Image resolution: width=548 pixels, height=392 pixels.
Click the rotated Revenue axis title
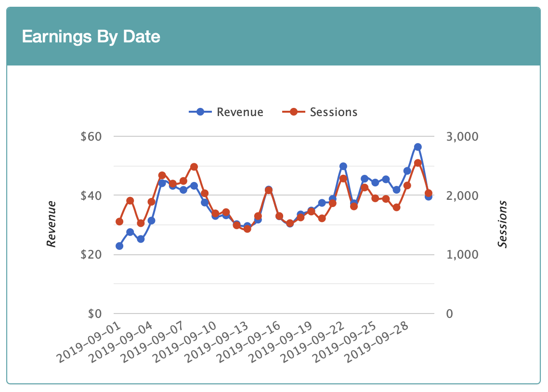[x=52, y=224]
